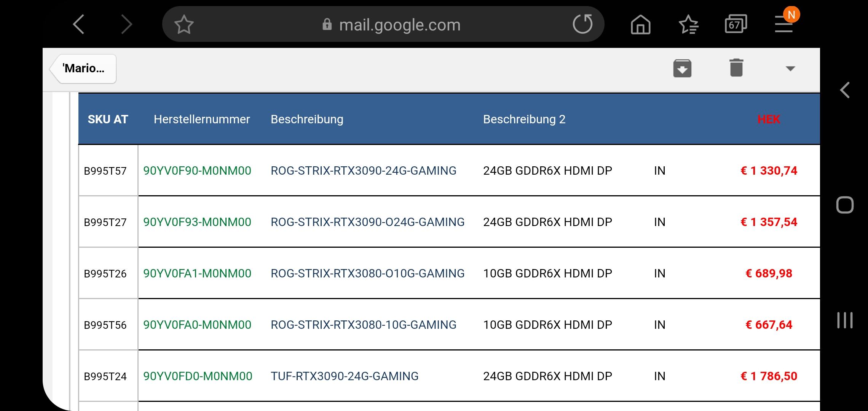Go forward using the forward arrow
Viewport: 868px width, 411px height.
pyautogui.click(x=126, y=25)
